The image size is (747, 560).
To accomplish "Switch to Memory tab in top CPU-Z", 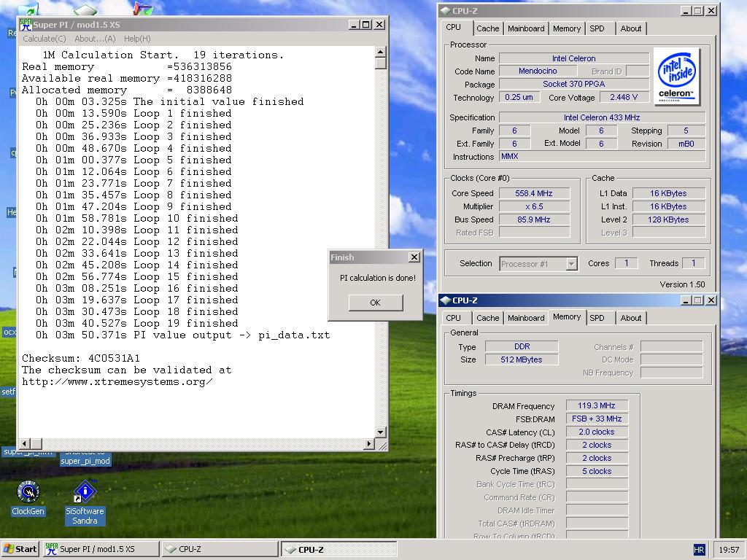I will (x=566, y=28).
